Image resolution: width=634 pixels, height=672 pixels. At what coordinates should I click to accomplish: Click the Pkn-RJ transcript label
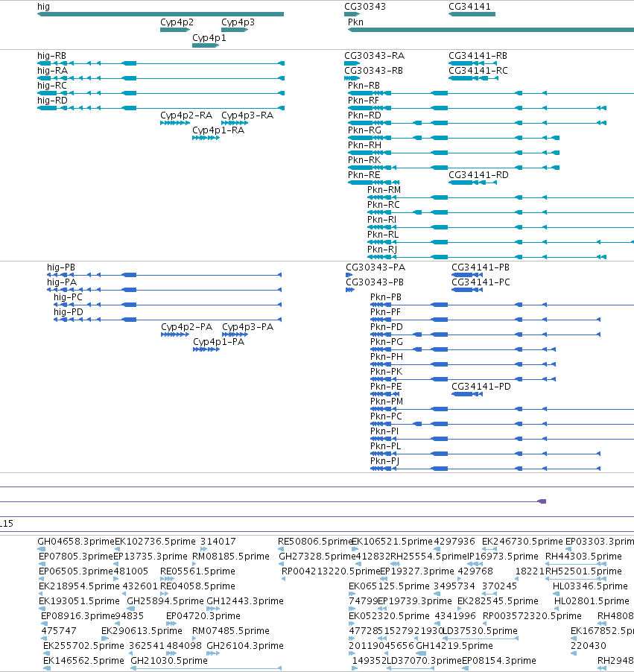[x=382, y=250]
